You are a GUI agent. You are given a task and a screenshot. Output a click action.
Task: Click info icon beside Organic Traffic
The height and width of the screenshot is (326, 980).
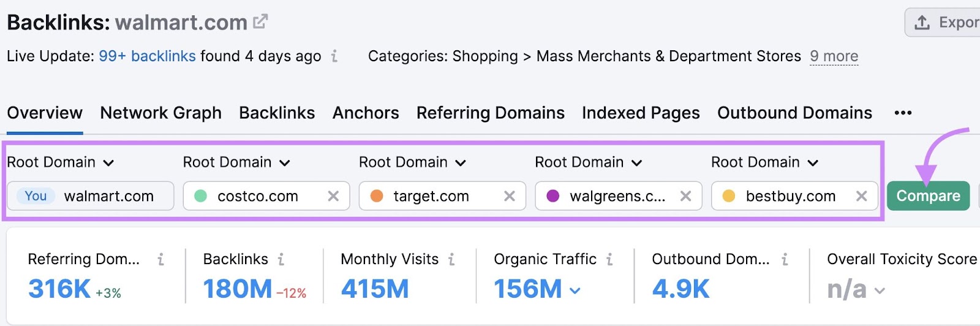tap(609, 260)
